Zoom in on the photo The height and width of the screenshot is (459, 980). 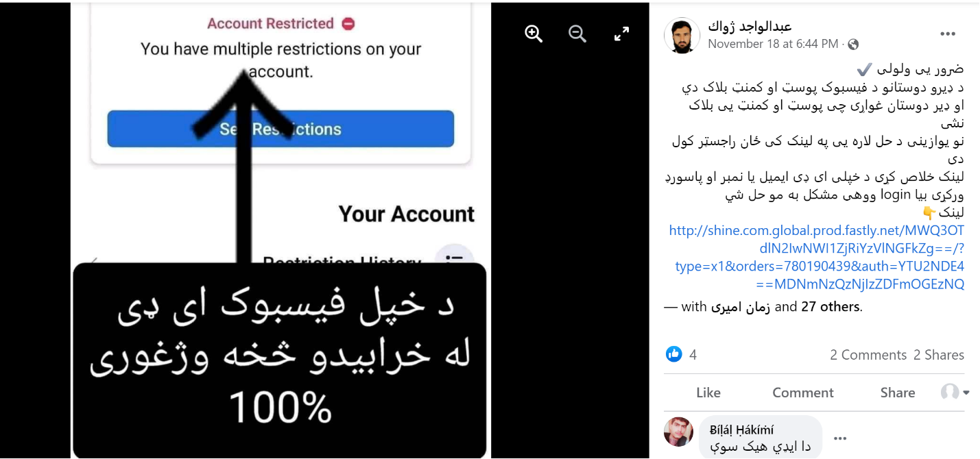click(534, 34)
